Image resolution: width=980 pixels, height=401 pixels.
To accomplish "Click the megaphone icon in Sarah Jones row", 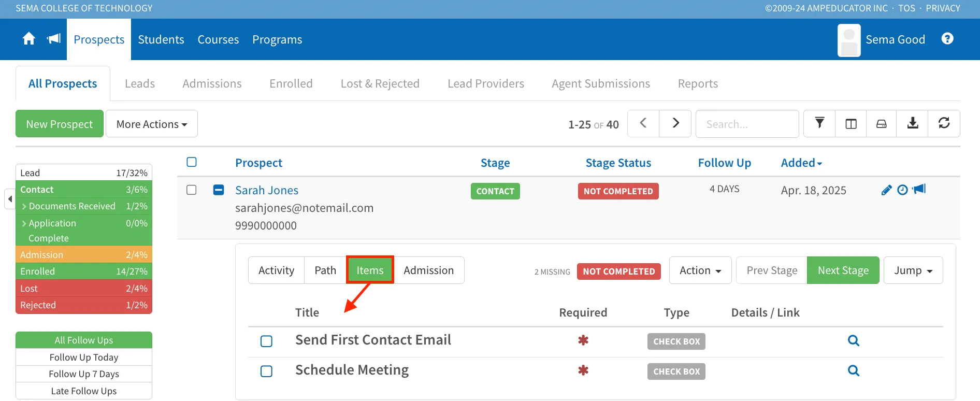I will (919, 189).
